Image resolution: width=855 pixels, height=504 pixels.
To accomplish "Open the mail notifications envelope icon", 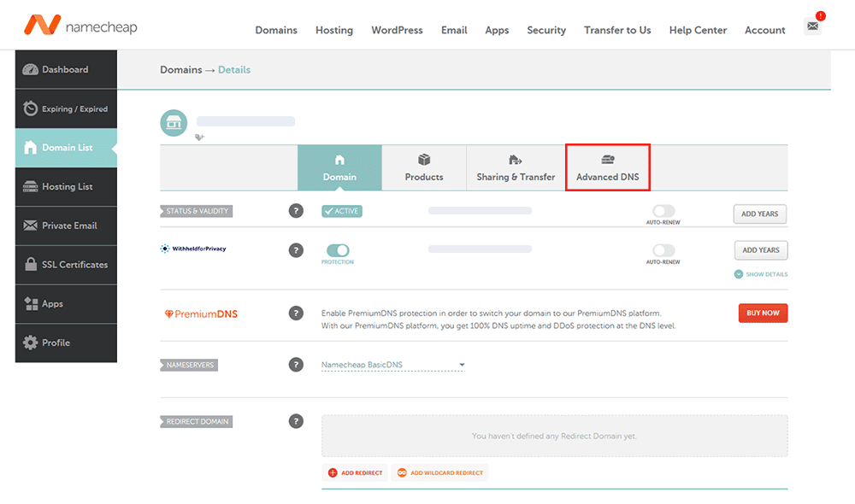I will 812,26.
